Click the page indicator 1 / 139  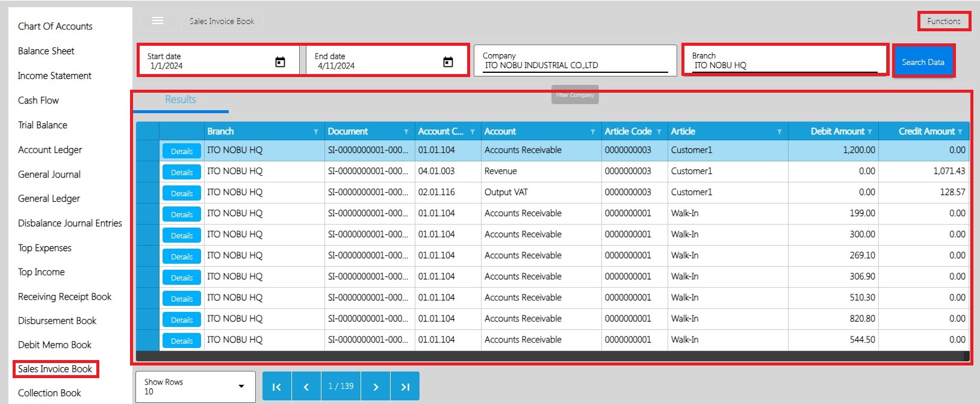click(341, 387)
